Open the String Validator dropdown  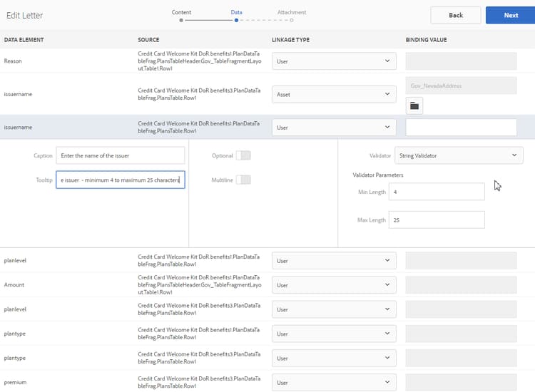pyautogui.click(x=456, y=155)
